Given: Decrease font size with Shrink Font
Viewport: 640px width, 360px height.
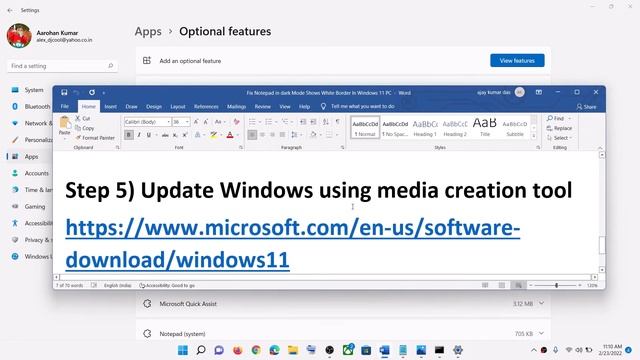Looking at the screenshot, I should point(206,122).
